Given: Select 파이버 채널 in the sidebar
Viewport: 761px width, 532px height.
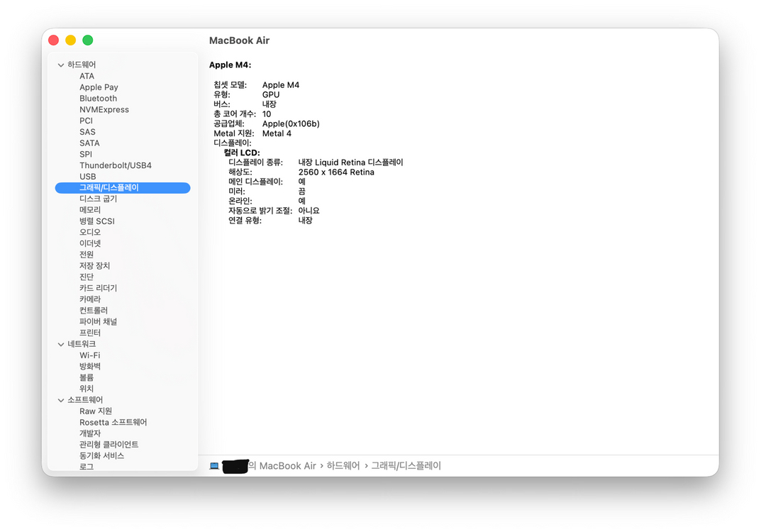Looking at the screenshot, I should tap(98, 322).
